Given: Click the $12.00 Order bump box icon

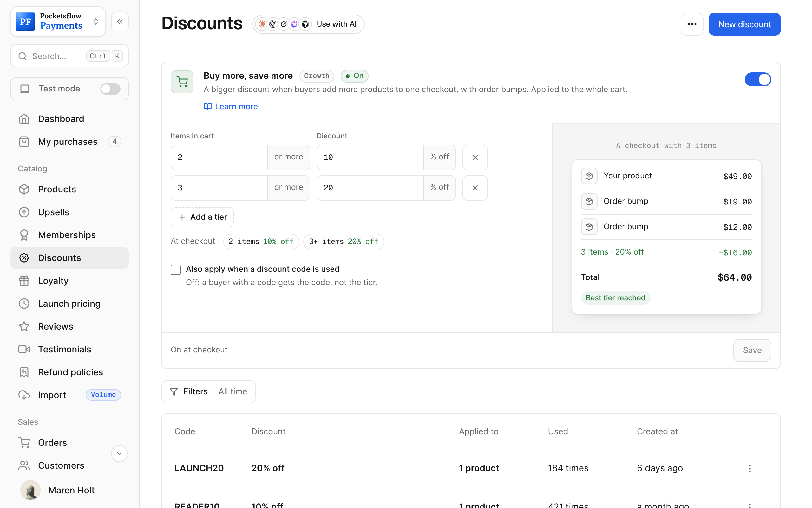Looking at the screenshot, I should (589, 227).
